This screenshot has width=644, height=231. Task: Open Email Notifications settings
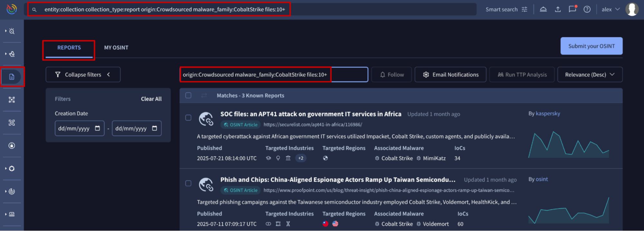coord(450,75)
